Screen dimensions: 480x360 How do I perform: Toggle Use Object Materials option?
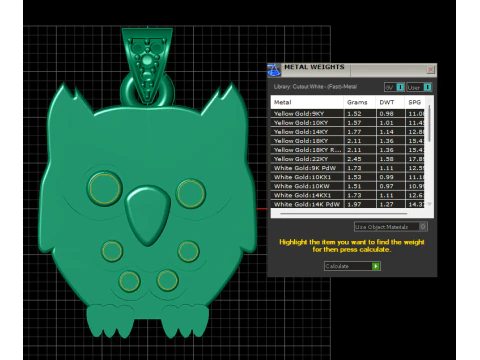[391, 227]
